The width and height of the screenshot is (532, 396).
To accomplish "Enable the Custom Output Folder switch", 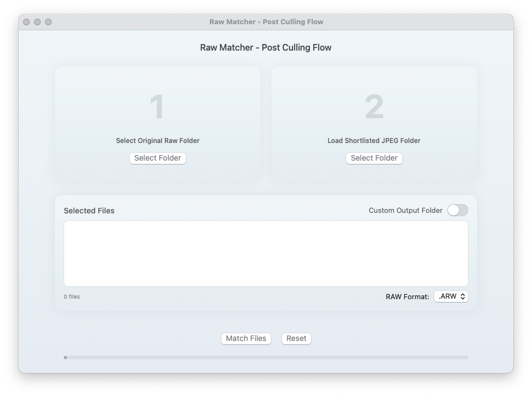I will tap(457, 210).
